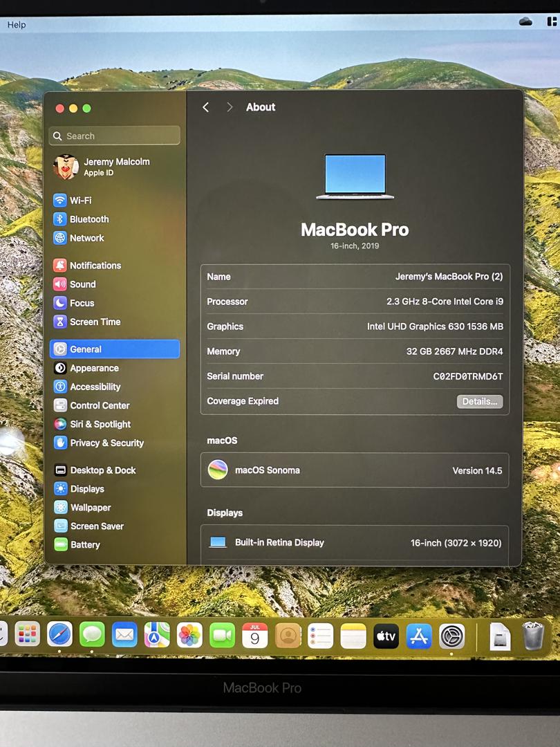
Task: Click the Version 14.5 text
Action: click(x=477, y=471)
